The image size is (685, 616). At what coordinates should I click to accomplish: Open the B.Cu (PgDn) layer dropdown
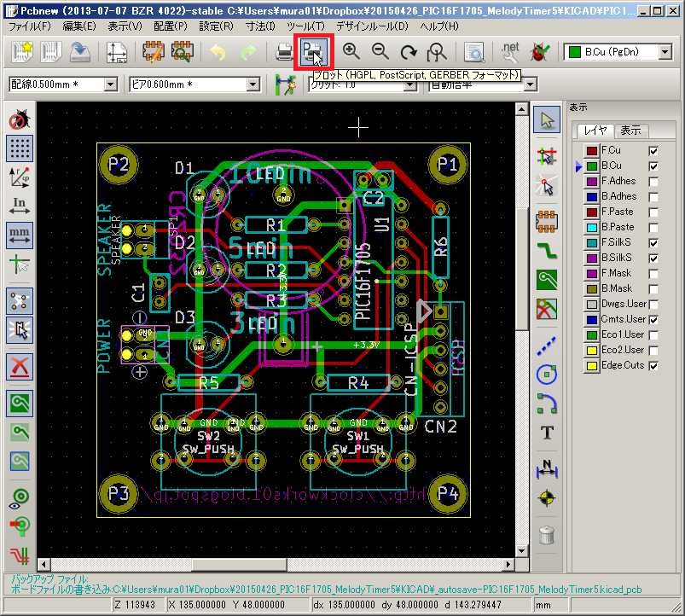pyautogui.click(x=665, y=52)
